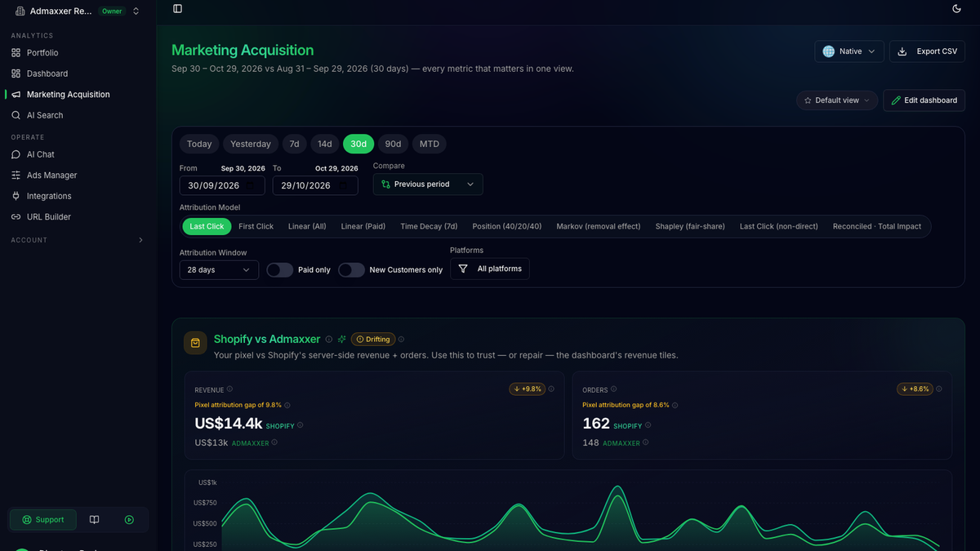Image resolution: width=980 pixels, height=551 pixels.
Task: Select the 14d date range
Action: (325, 144)
